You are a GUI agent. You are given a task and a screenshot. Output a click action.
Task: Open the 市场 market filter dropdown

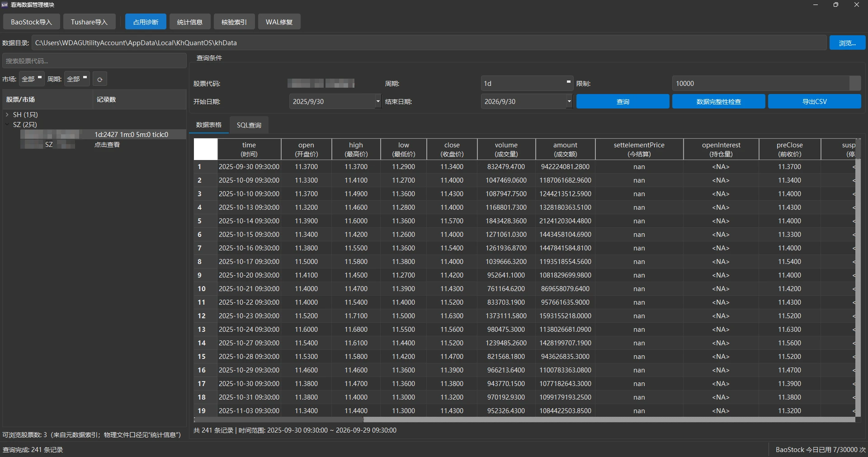[31, 79]
